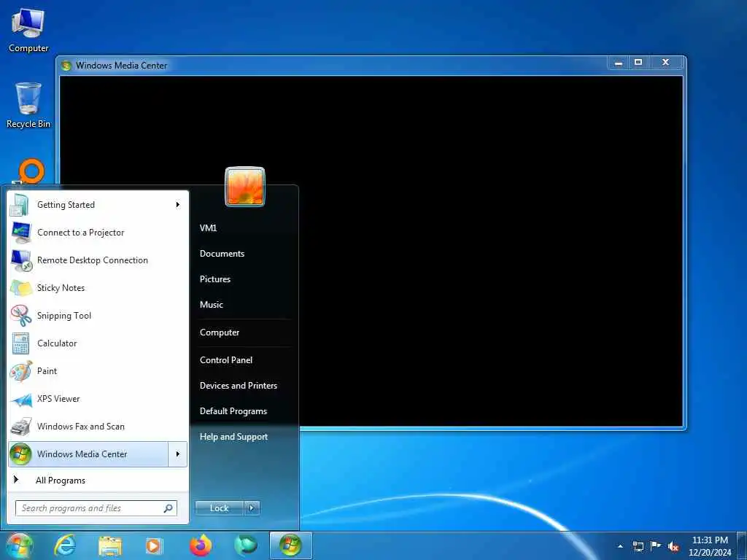The width and height of the screenshot is (747, 560).
Task: Close the Windows Media Center window
Action: tap(666, 63)
